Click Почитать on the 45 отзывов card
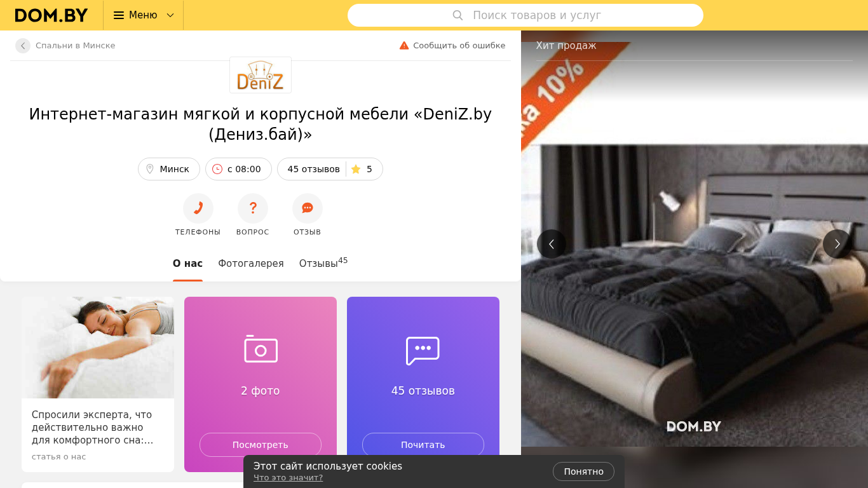 coord(423,445)
